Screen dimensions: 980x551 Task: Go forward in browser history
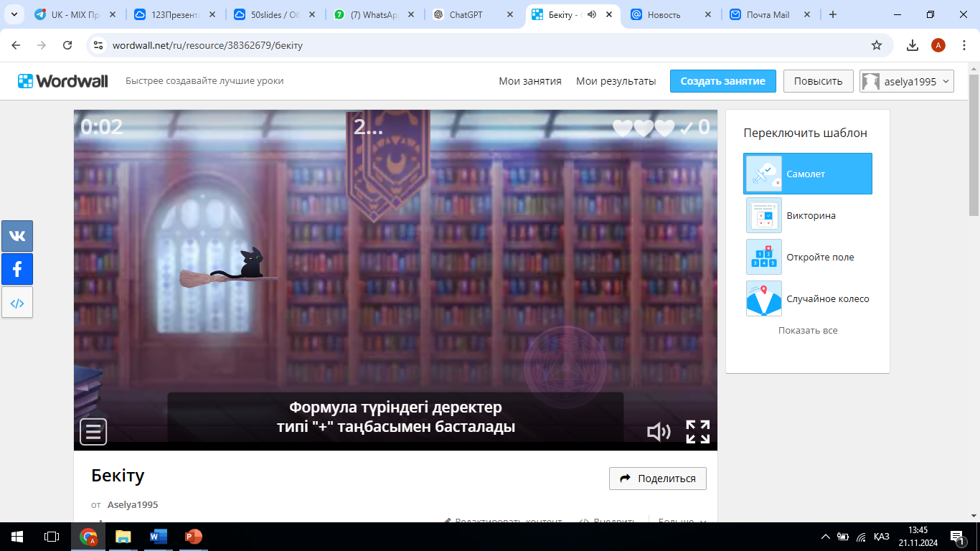(42, 45)
